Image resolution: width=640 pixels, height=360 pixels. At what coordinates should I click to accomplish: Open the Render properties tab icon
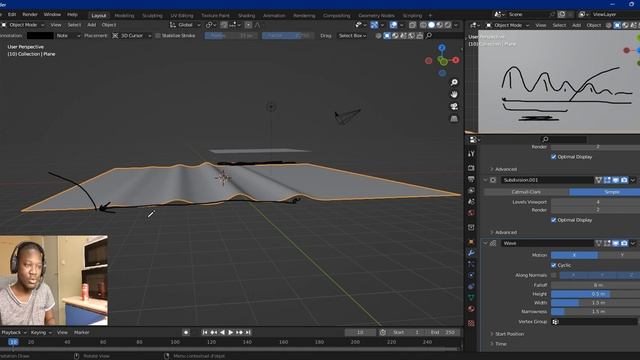click(x=471, y=168)
